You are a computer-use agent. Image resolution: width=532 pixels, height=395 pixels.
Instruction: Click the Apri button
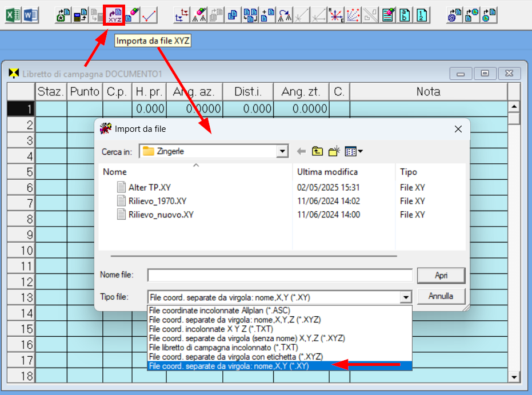tap(441, 275)
